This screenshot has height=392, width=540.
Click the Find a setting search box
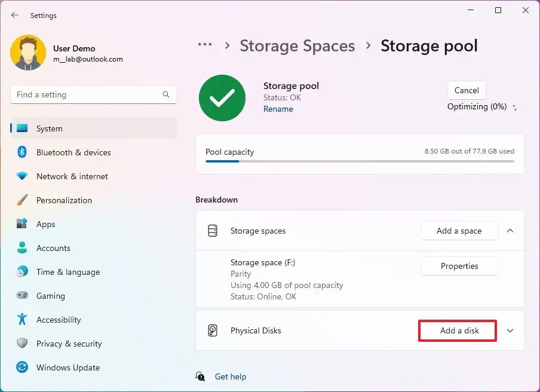[93, 94]
